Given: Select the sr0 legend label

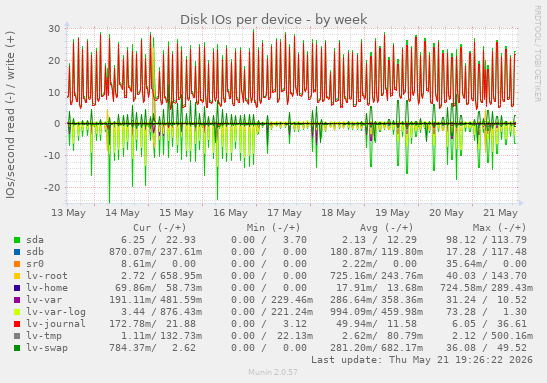Looking at the screenshot, I should click(x=35, y=264).
